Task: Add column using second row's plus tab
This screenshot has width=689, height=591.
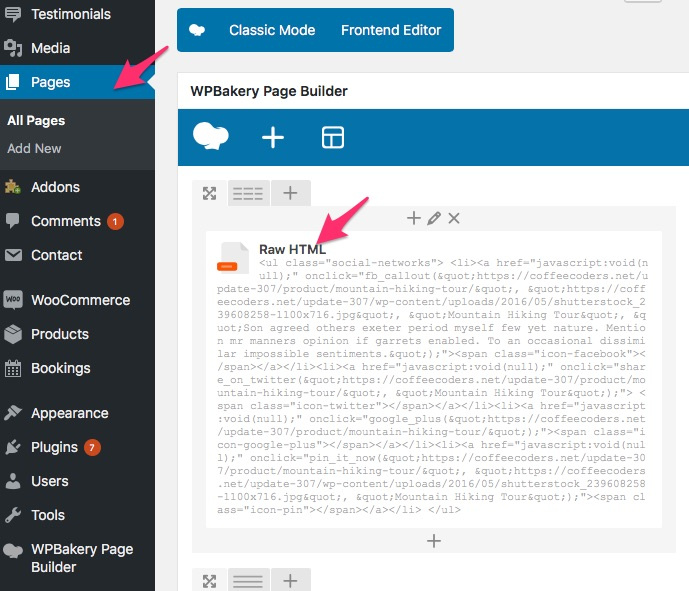Action: [290, 581]
